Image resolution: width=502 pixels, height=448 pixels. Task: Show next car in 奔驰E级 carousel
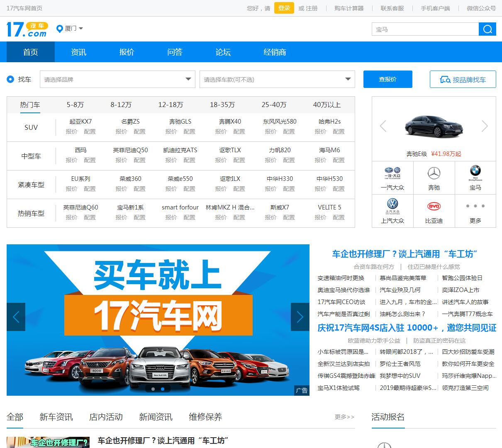pos(485,126)
